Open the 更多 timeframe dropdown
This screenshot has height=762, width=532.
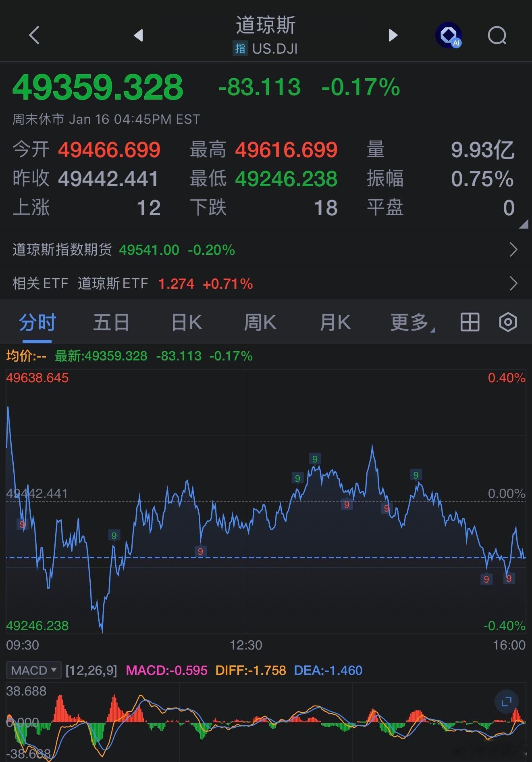412,322
